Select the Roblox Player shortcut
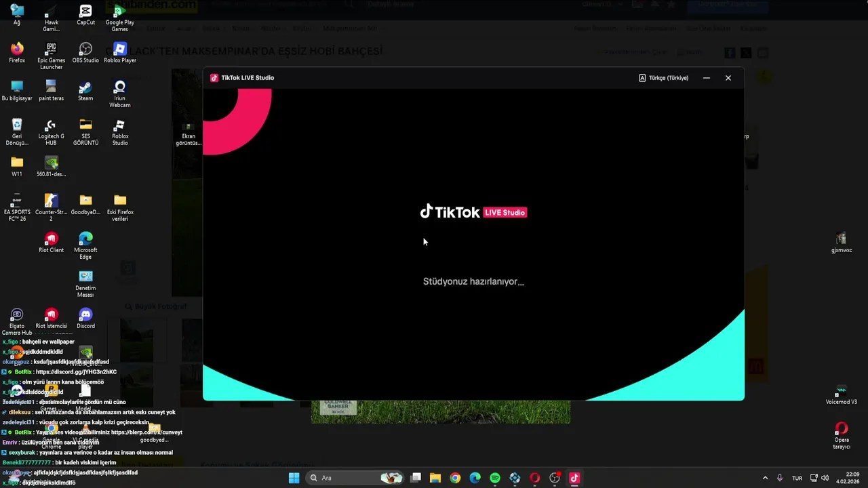Screen dimensions: 868x488 click(x=120, y=53)
